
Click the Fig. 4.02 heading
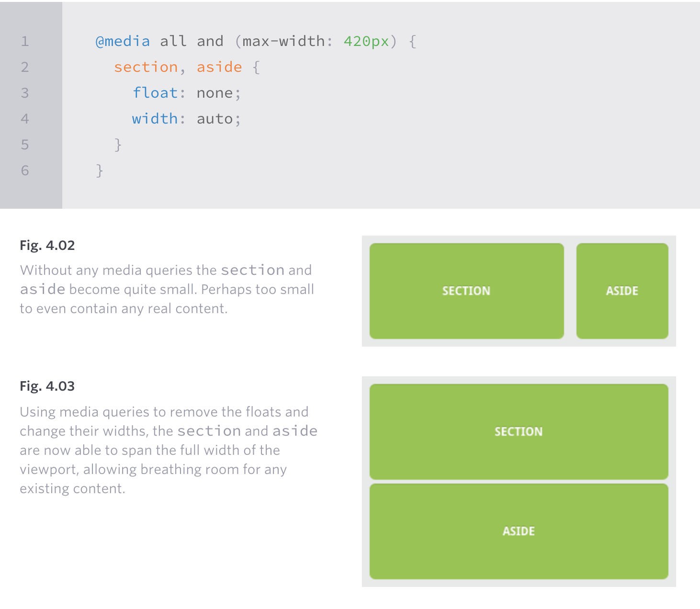pos(47,246)
